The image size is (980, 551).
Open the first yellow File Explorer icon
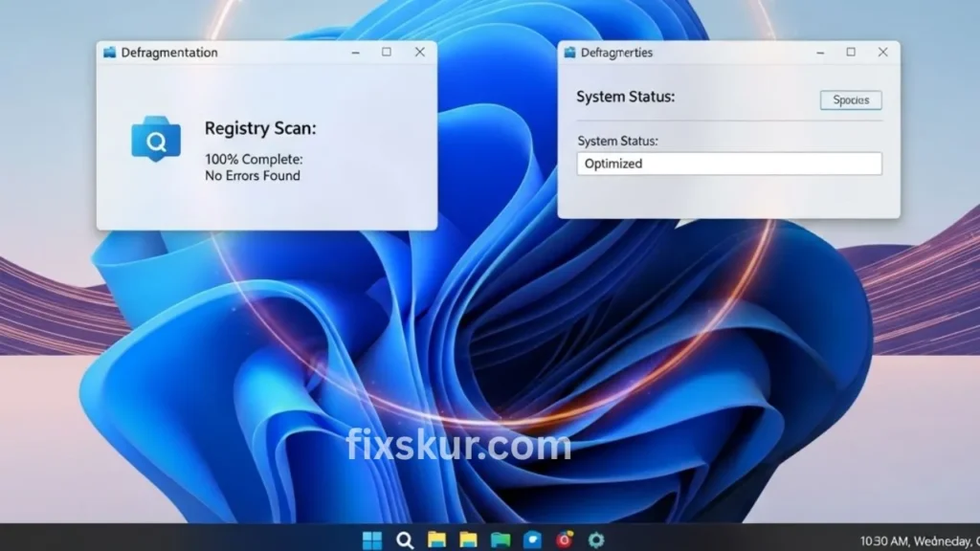[x=436, y=540]
